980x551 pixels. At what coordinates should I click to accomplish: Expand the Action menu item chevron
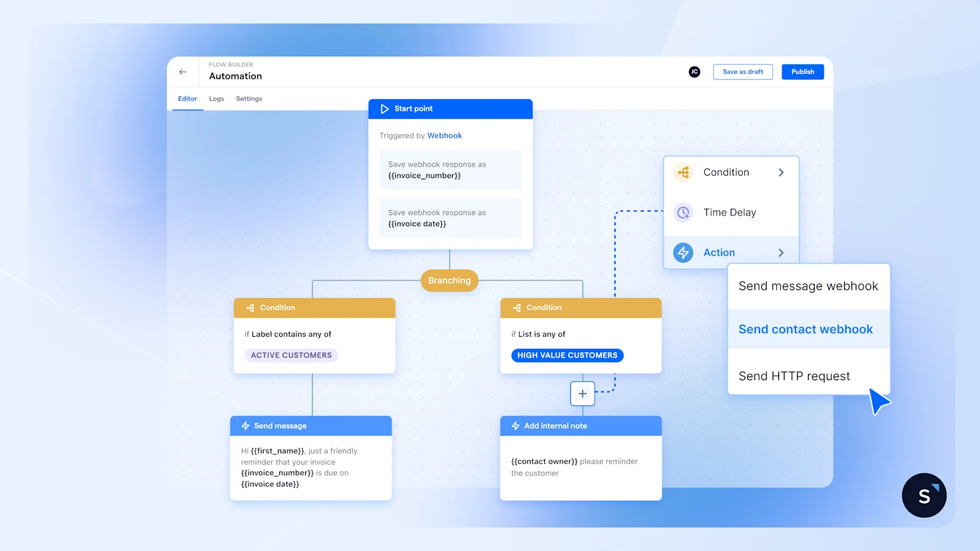pyautogui.click(x=781, y=252)
